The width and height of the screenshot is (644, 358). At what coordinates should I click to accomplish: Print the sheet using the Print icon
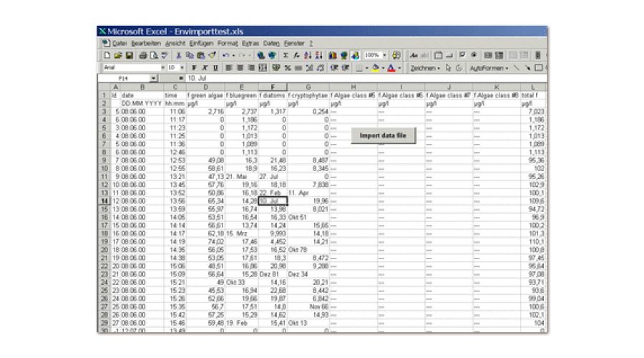[x=143, y=55]
